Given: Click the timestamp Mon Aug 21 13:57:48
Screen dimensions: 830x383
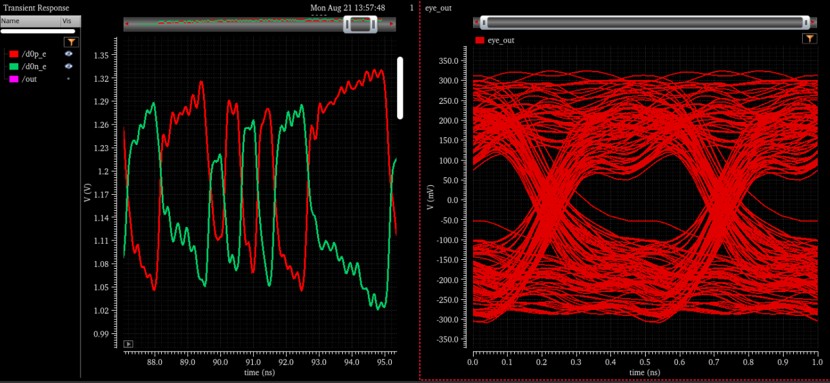Looking at the screenshot, I should point(347,8).
